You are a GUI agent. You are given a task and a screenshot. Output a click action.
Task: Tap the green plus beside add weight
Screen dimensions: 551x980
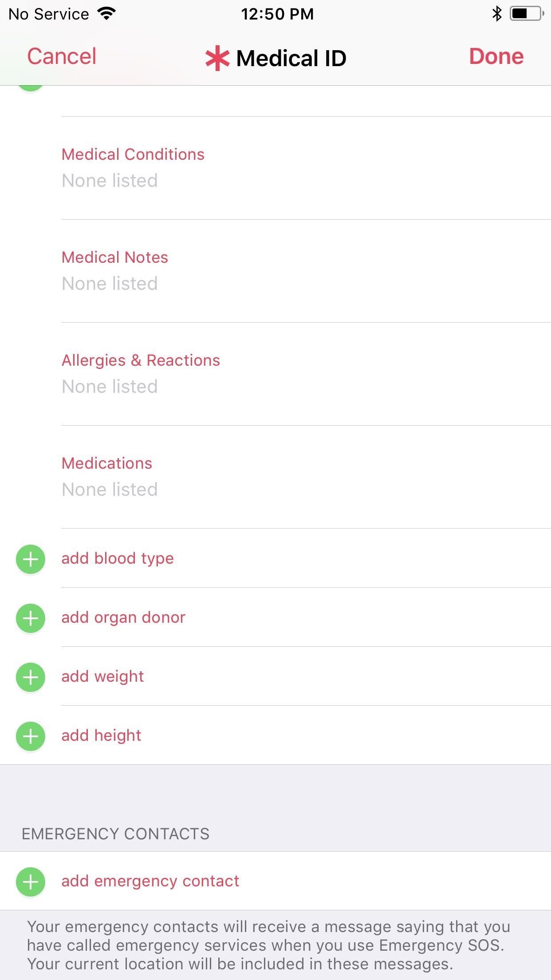click(x=31, y=677)
